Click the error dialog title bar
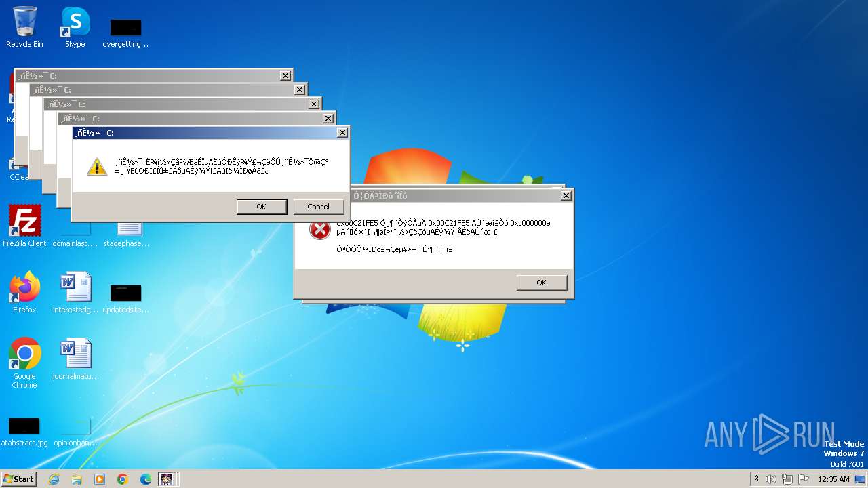Screen dimensions: 868x488 tap(454, 196)
